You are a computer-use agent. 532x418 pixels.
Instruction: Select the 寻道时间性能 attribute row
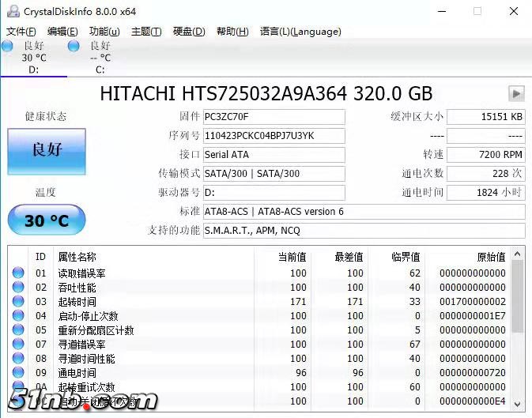point(259,359)
